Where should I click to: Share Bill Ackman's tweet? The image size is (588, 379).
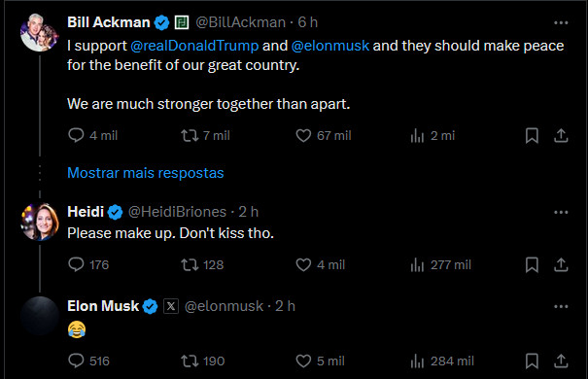tap(561, 136)
